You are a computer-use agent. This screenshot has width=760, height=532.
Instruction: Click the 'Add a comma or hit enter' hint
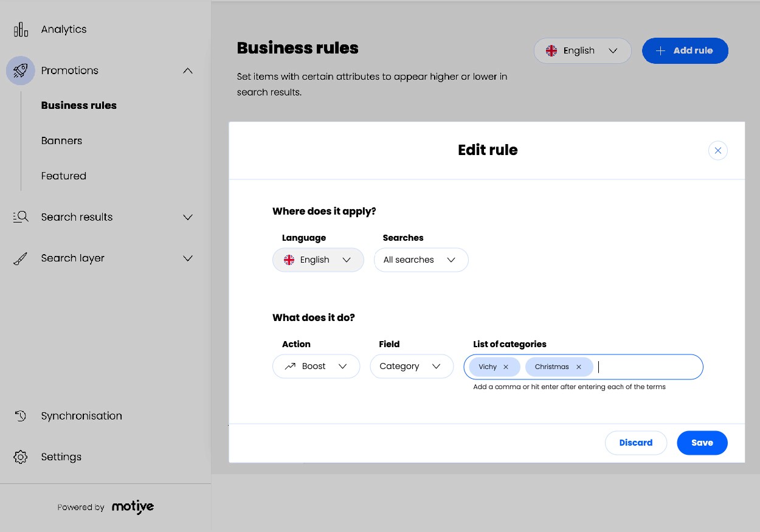click(570, 387)
